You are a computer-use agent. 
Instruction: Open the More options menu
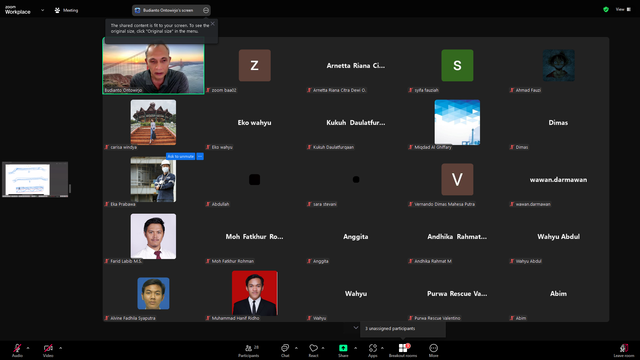click(x=433, y=350)
